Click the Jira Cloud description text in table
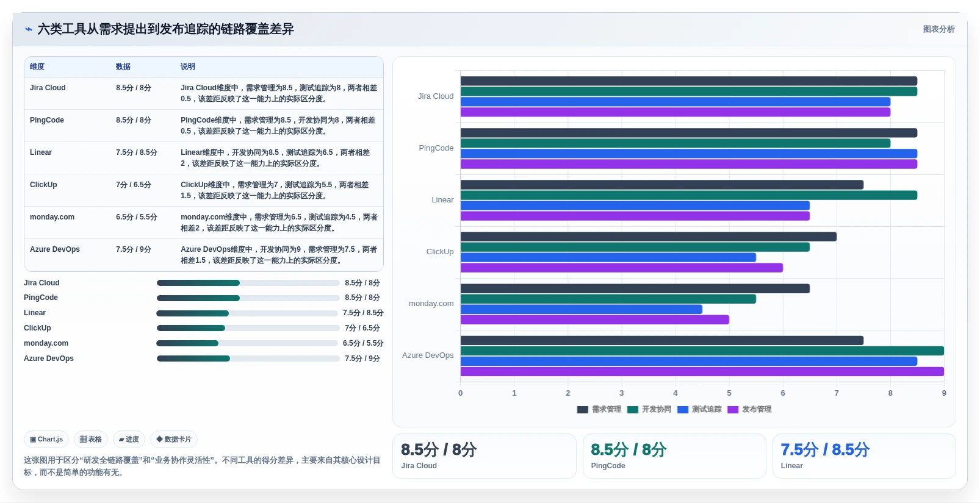Screen dimensions: 980x503 tap(279, 93)
